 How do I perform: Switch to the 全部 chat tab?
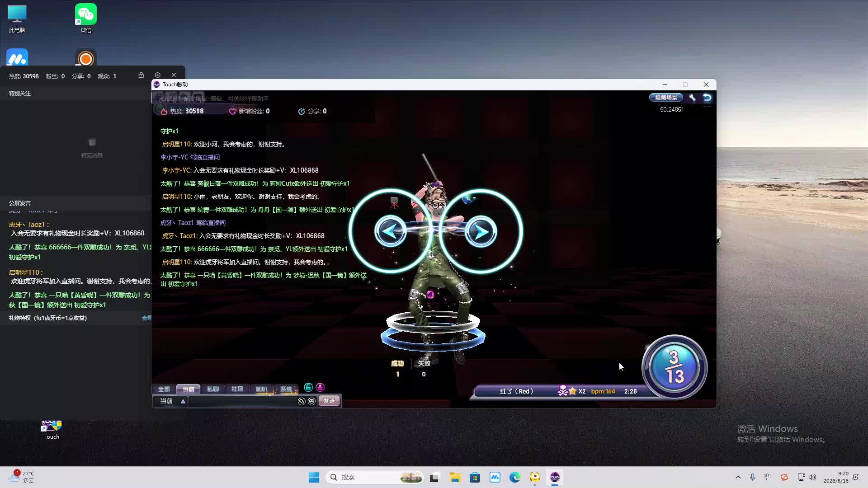click(x=164, y=389)
